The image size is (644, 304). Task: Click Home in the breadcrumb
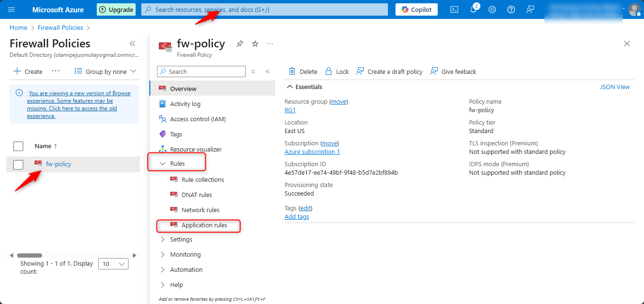click(18, 27)
